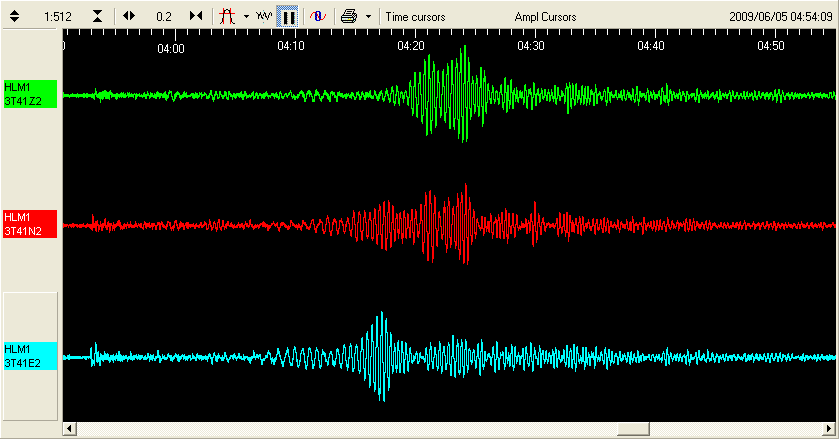Click the red and blue overlay curve icon

click(316, 16)
